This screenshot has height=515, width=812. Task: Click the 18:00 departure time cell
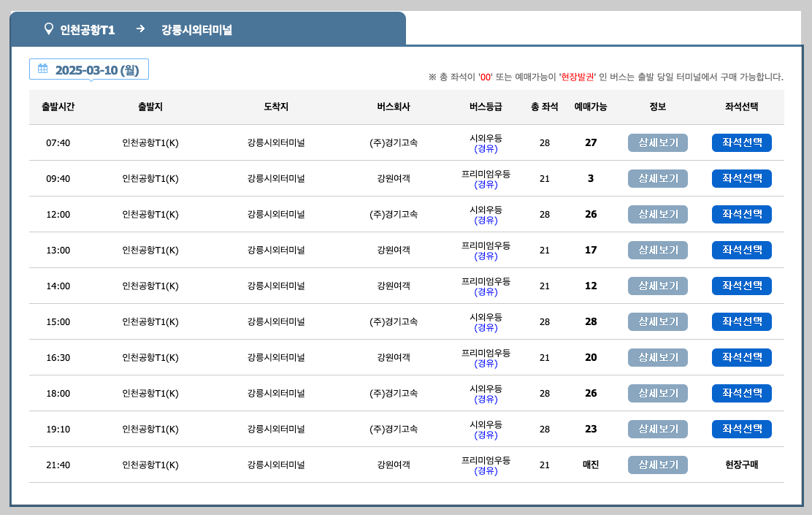(58, 393)
